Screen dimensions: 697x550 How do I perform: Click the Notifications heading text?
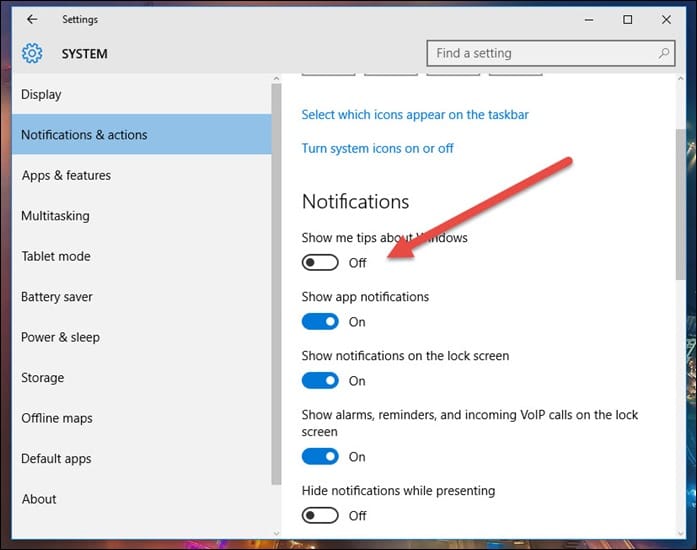tap(355, 201)
